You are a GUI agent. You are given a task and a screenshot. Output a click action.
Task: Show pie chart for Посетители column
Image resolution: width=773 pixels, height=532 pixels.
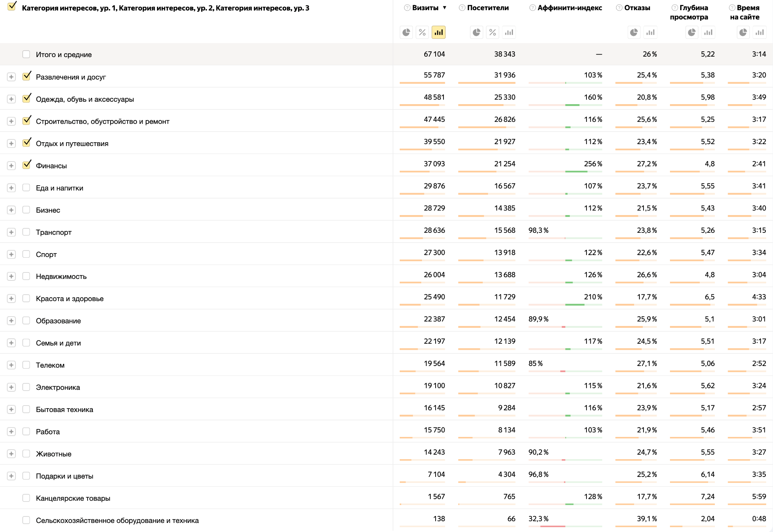click(x=477, y=32)
